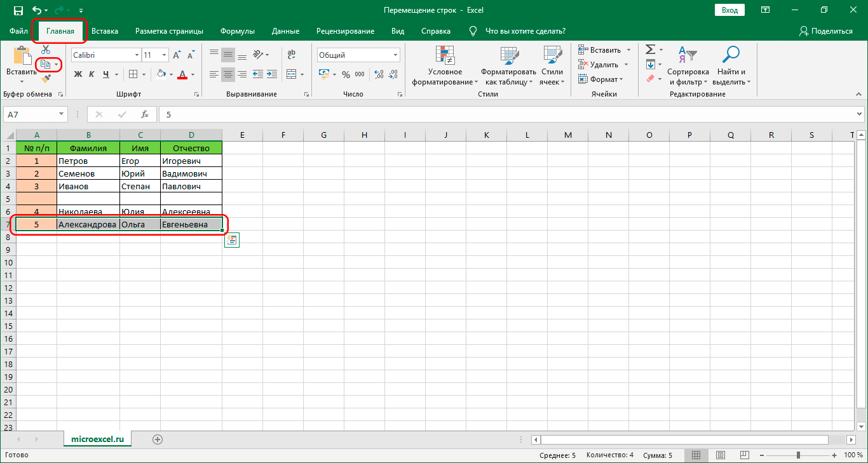Open the Calibri font name dropdown
This screenshot has height=463, width=868.
tap(136, 55)
